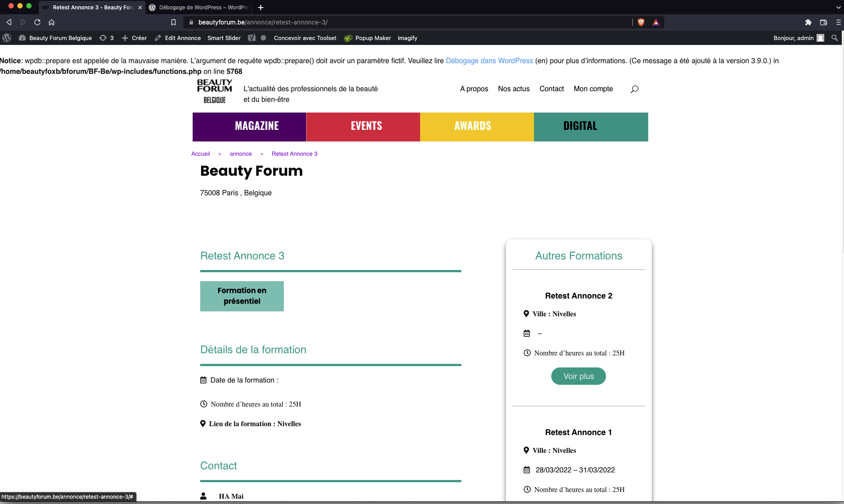Open Retest Annonce 2 title
The image size is (844, 504).
(578, 296)
